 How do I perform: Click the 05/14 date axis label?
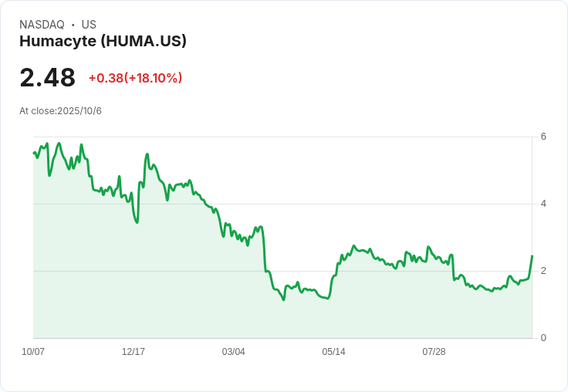[x=333, y=352]
